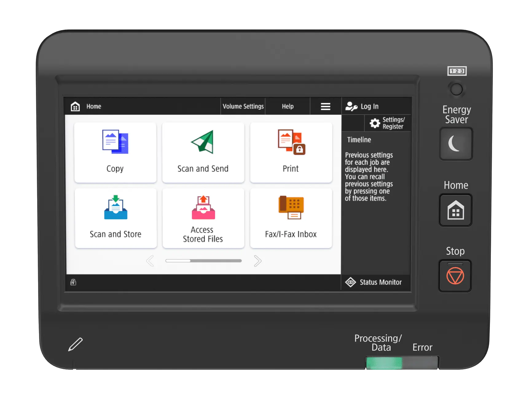Screen dimensions: 532x399
Task: Click the lock icon in bottom bar
Action: coord(73,282)
